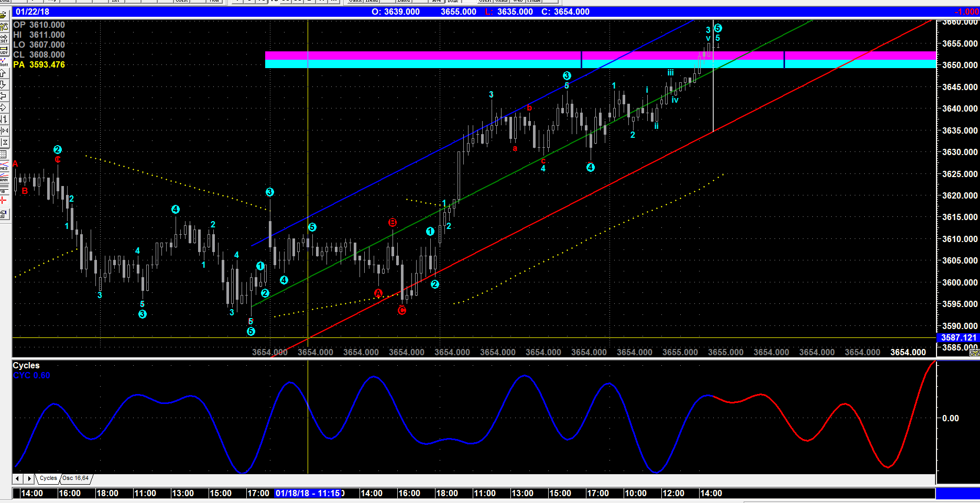
Task: Click the RESET toolbar icon
Action: [x=4, y=37]
